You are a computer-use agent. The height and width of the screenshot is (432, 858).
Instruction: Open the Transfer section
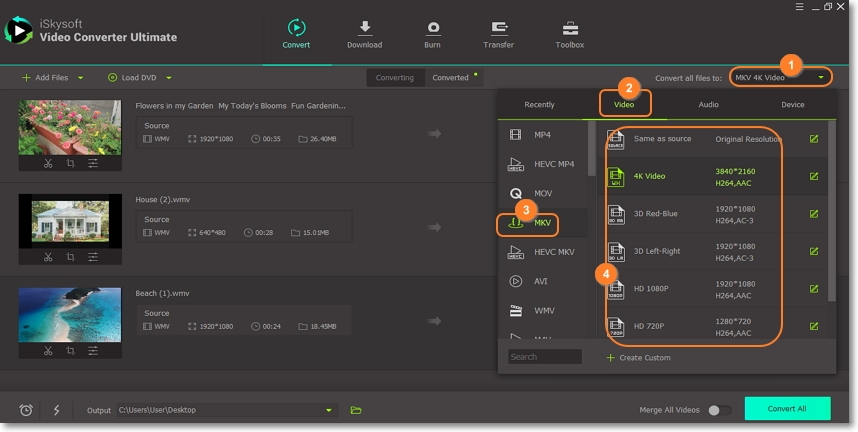[x=498, y=29]
